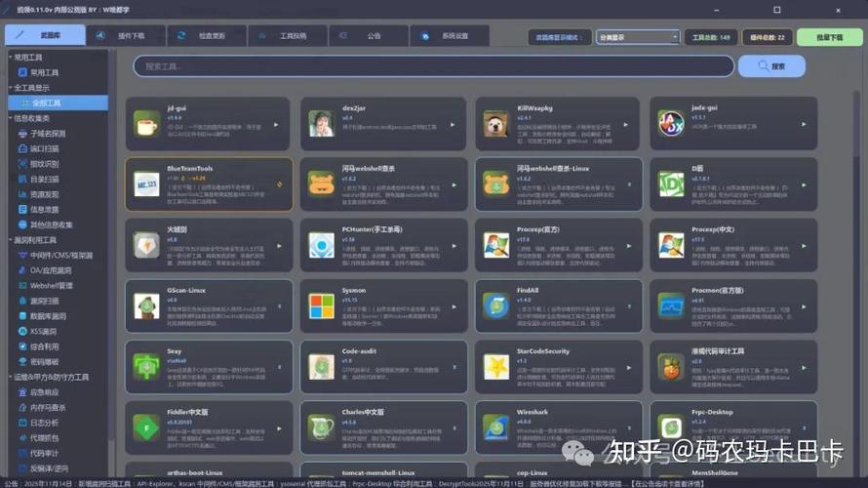Open 目录扫描 in the sidebar
Viewport: 868px width, 488px height.
(59, 179)
